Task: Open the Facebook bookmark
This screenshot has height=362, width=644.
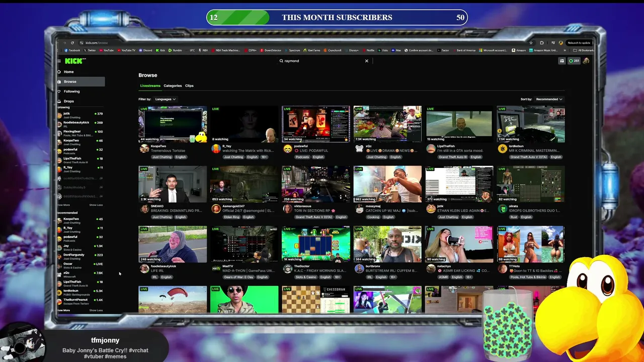Action: click(73, 50)
